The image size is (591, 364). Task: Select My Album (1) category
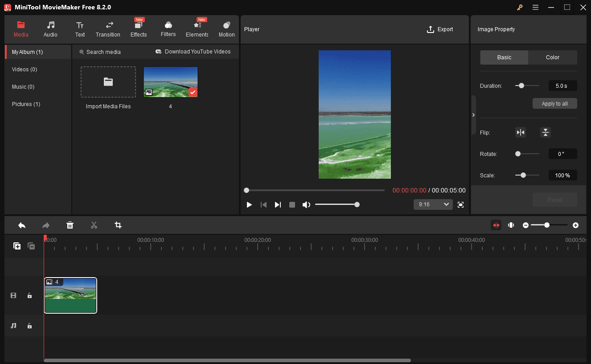tap(38, 52)
